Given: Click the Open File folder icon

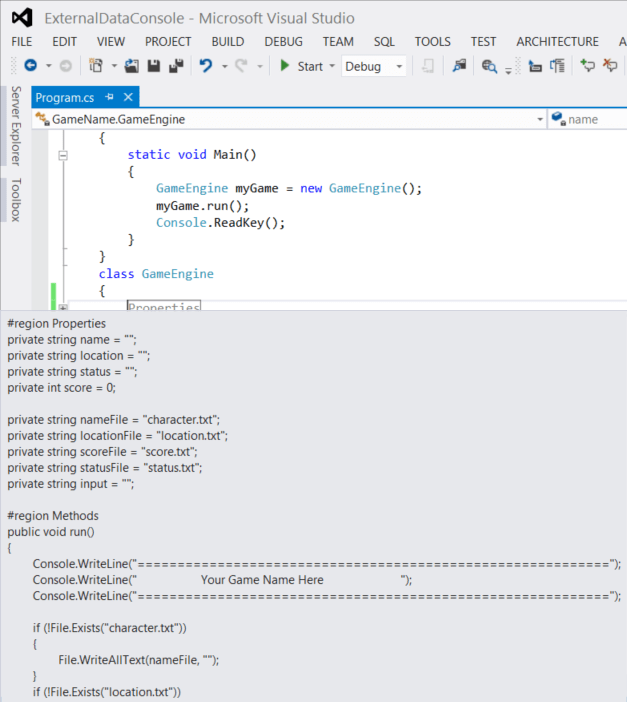Looking at the screenshot, I should pos(131,66).
